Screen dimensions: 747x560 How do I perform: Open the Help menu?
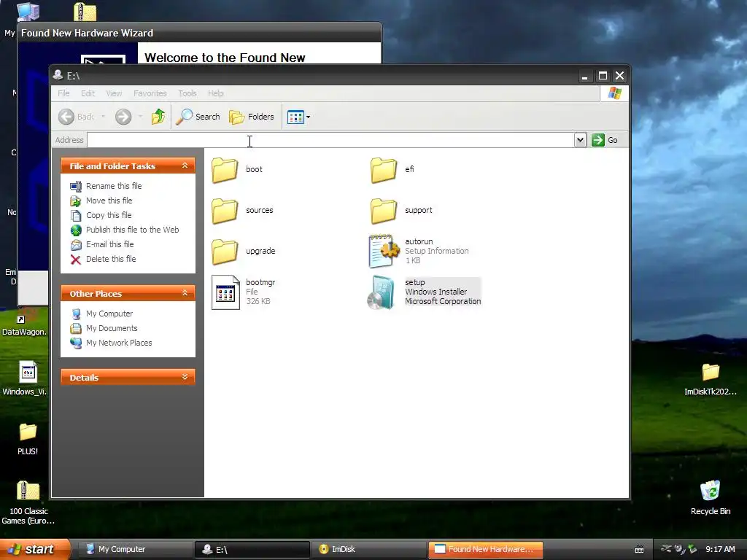coord(215,93)
